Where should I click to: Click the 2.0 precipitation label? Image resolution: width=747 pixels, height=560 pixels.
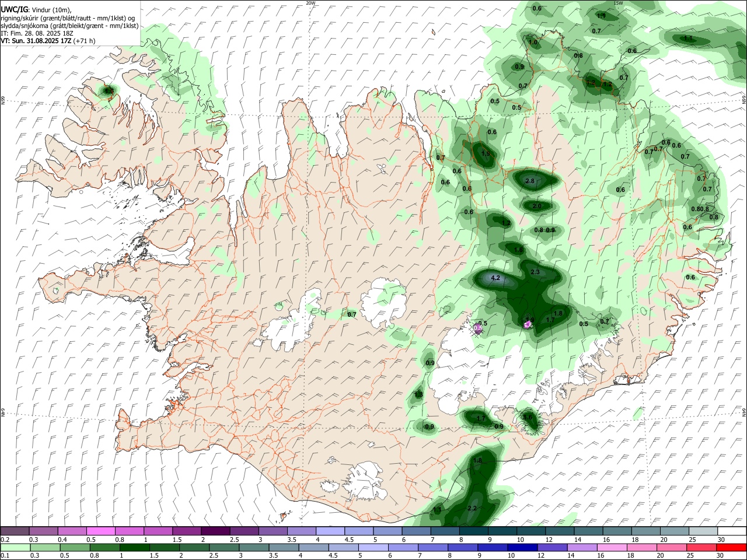tap(537, 206)
